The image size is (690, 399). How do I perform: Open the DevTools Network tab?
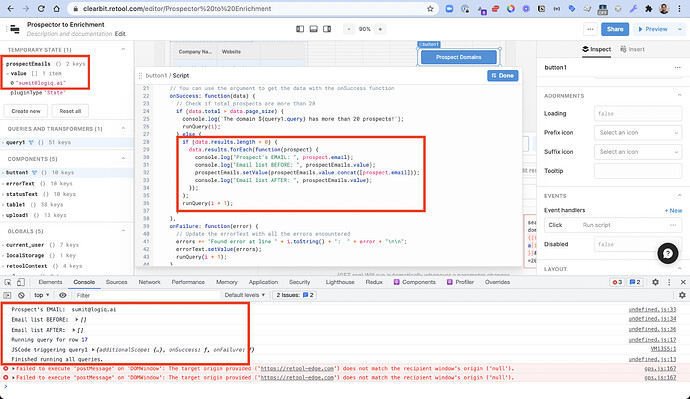[149, 282]
